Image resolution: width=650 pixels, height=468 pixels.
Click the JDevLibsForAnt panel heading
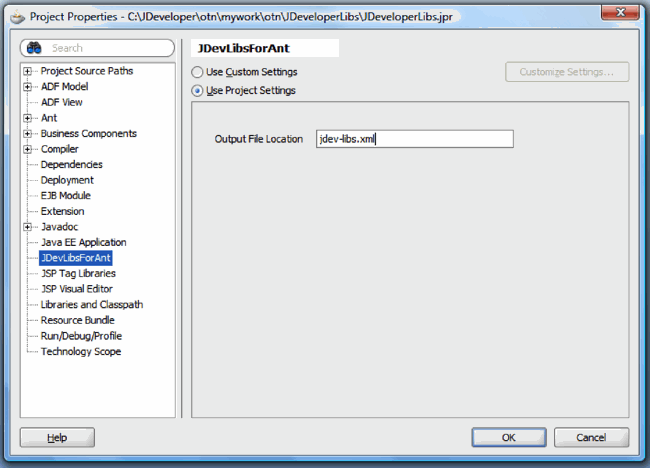tap(244, 48)
